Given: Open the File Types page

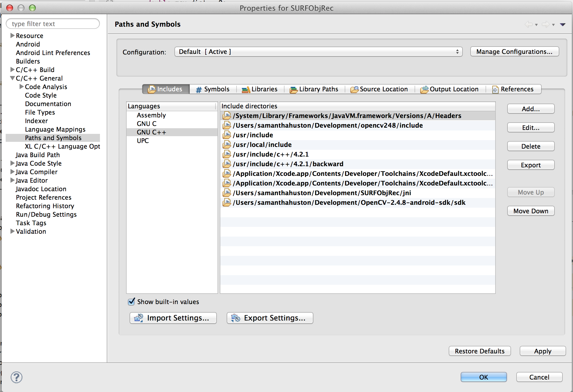Looking at the screenshot, I should tap(40, 112).
